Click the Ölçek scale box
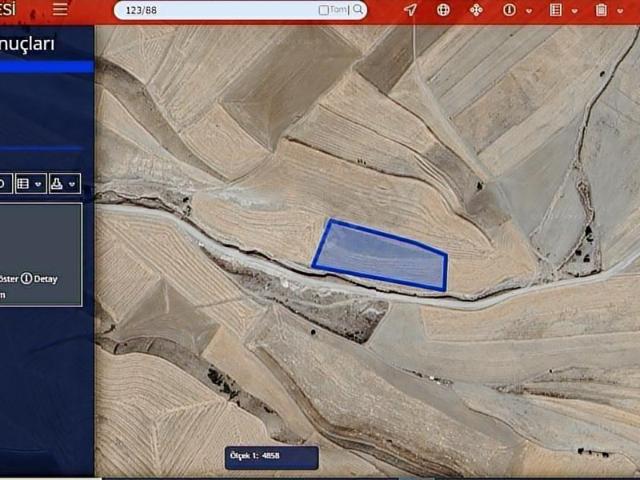This screenshot has height=480, width=640. tap(272, 457)
